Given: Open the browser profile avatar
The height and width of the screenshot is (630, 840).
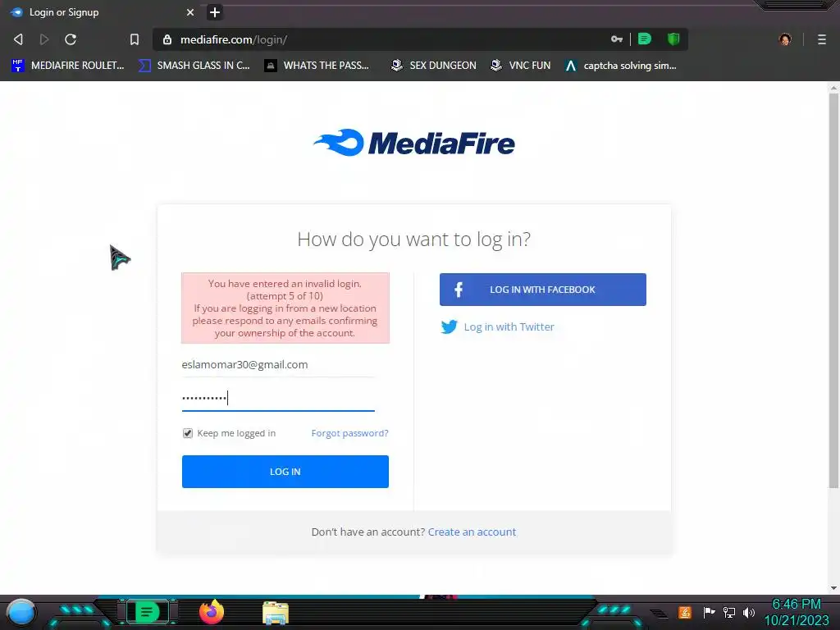Looking at the screenshot, I should pyautogui.click(x=785, y=39).
